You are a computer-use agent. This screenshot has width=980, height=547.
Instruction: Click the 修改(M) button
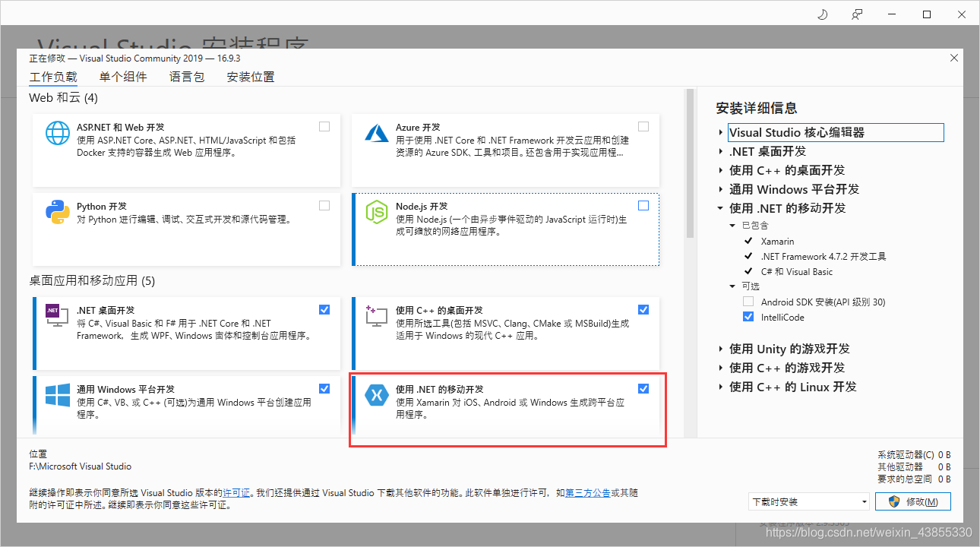[913, 502]
